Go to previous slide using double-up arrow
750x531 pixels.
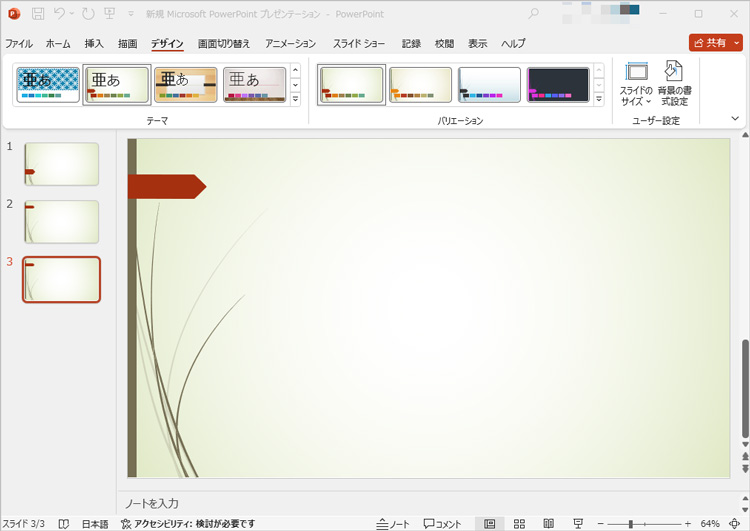coord(745,456)
